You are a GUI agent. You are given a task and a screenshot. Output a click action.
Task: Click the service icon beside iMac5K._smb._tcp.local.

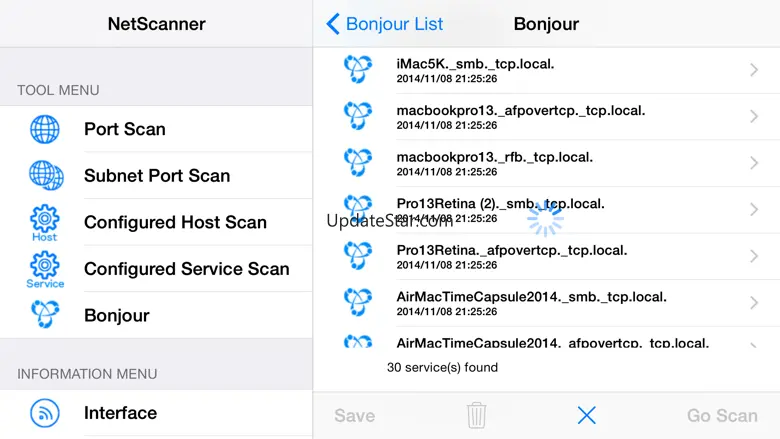pyautogui.click(x=358, y=69)
